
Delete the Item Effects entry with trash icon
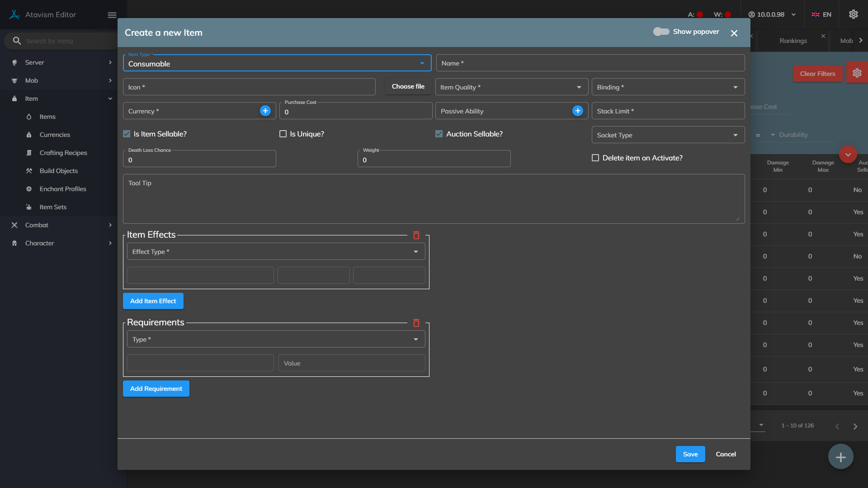[416, 235]
